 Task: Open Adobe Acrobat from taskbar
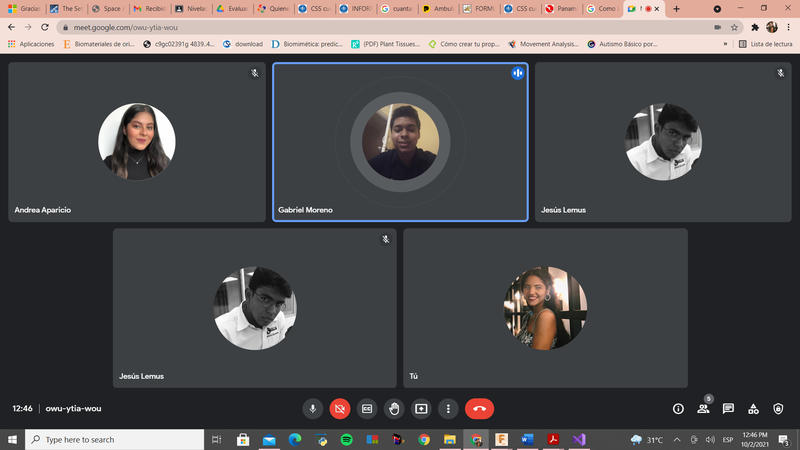553,439
